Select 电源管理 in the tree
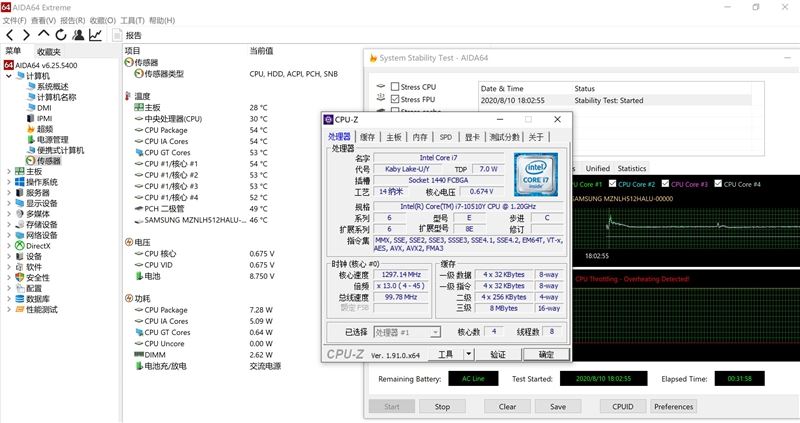This screenshot has height=423, width=800. coord(53,139)
